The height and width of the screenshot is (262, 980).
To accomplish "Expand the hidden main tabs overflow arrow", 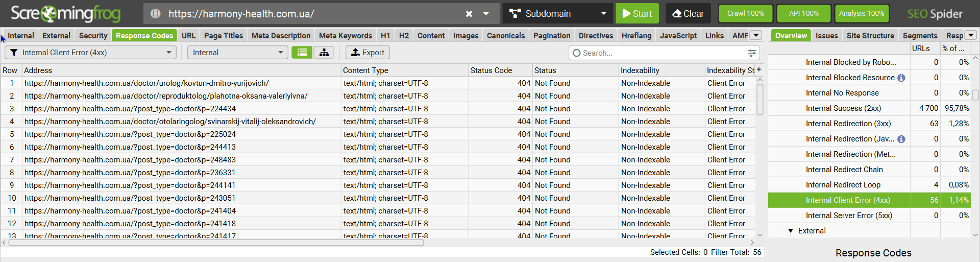I will (756, 35).
